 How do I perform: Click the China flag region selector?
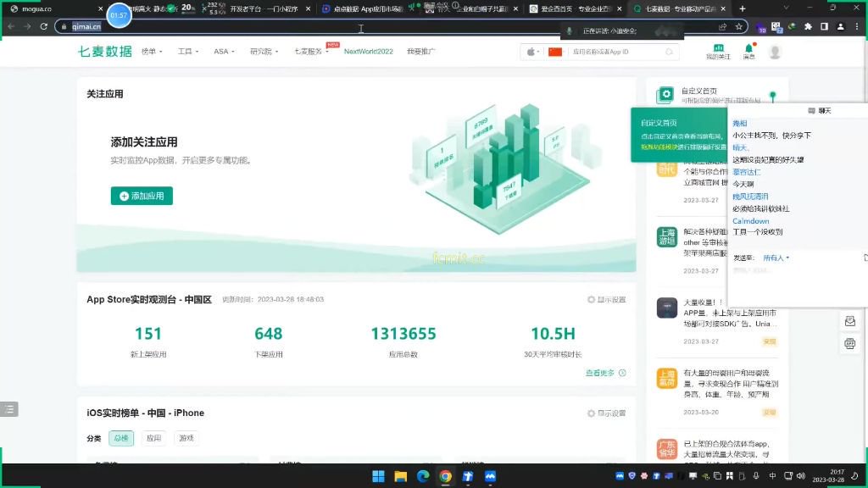[x=555, y=52]
